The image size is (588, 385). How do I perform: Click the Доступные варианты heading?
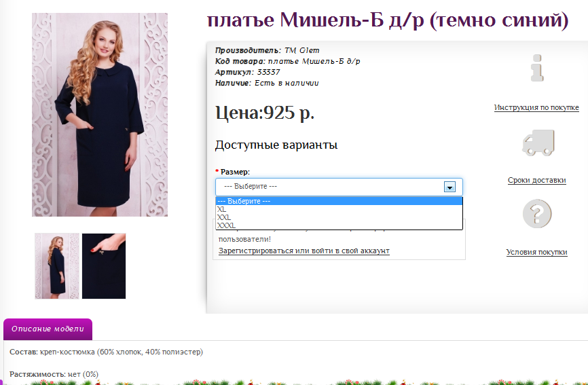276,145
